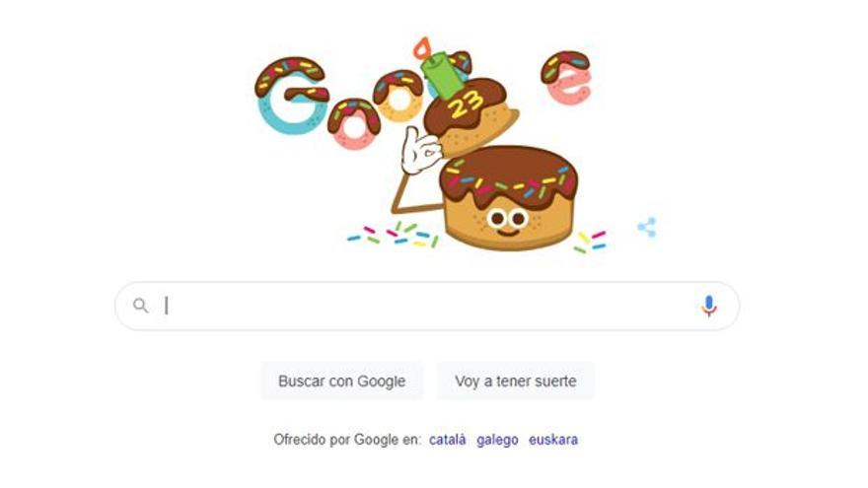Click the white gloved hand on doodle
The height and width of the screenshot is (488, 868).
[x=420, y=151]
